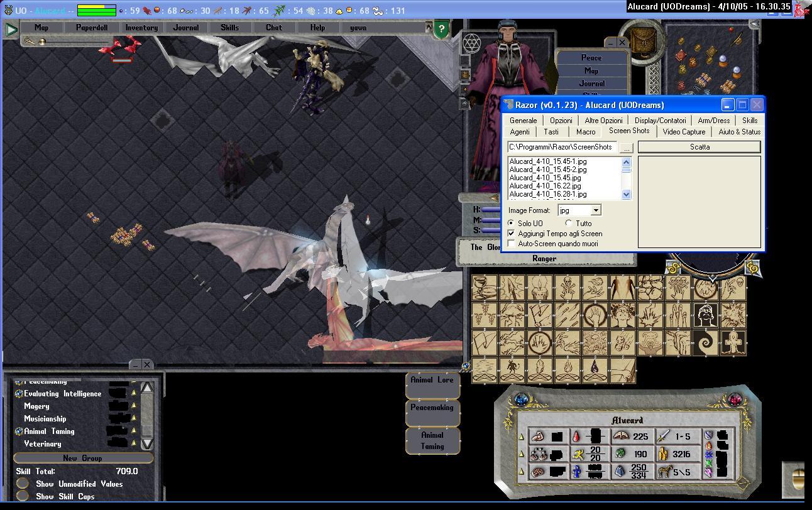Image resolution: width=812 pixels, height=510 pixels.
Task: Select the Tutto radio button
Action: coord(569,223)
